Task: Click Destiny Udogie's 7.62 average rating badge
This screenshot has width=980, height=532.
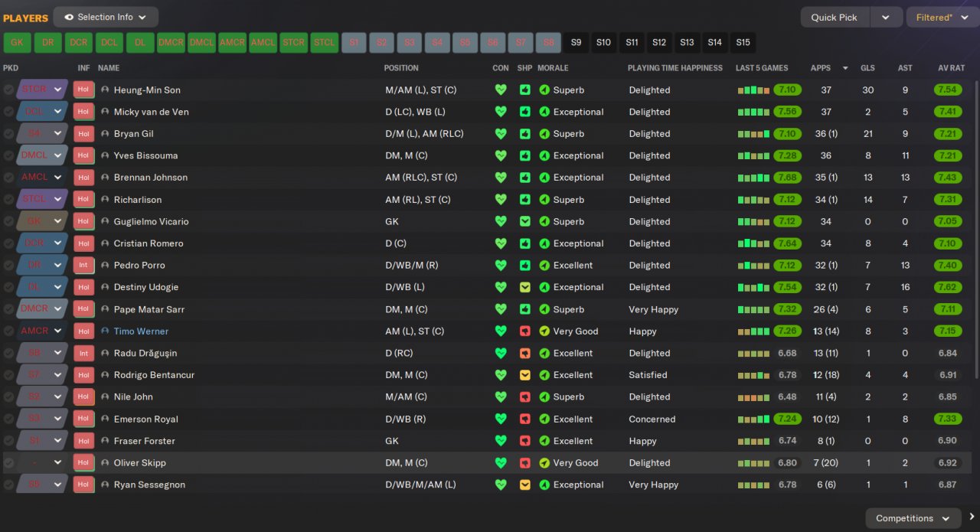Action: [948, 287]
